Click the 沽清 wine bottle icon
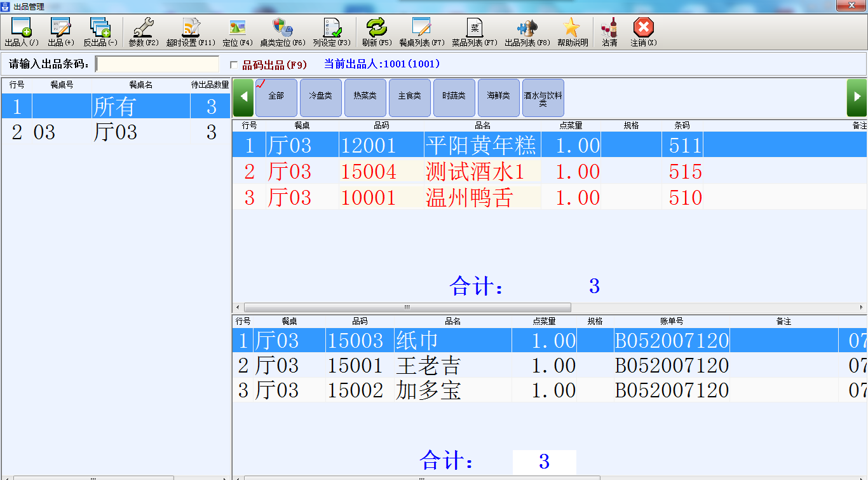The height and width of the screenshot is (480, 868). (x=609, y=28)
